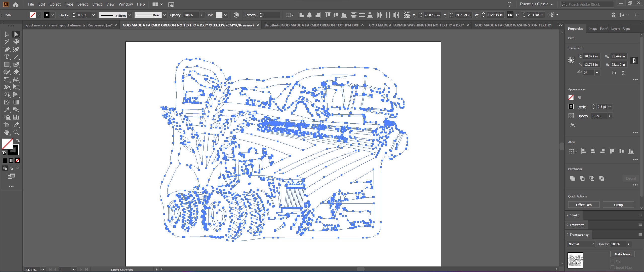This screenshot has height=272, width=644.
Task: Click the Offset Path quick action
Action: 583,205
